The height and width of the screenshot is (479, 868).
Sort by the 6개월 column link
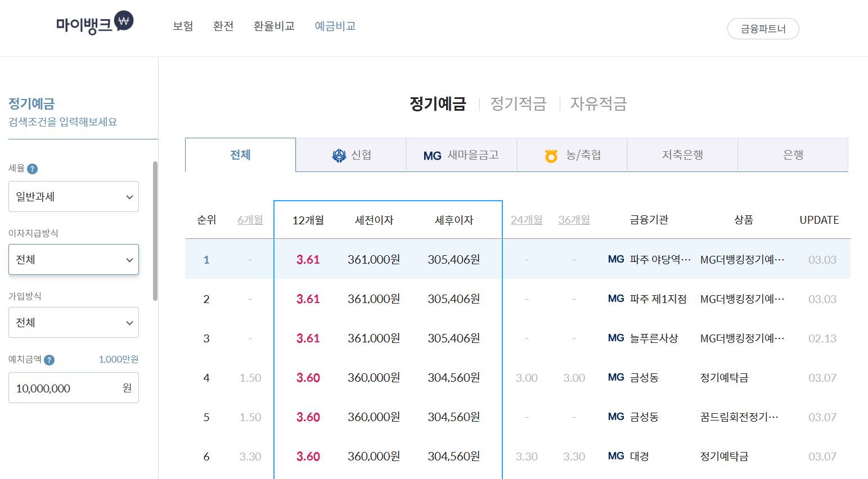[x=250, y=220]
